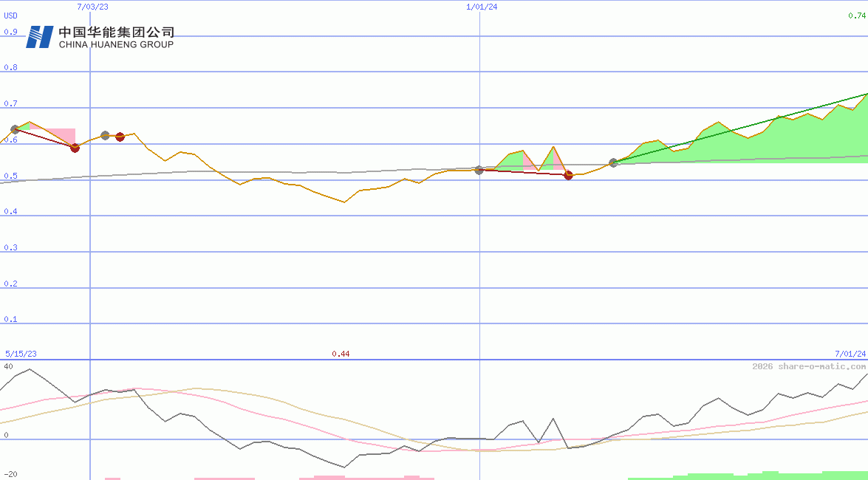Viewport: 868px width, 480px height.
Task: Click the CHINA HUANENG GROUP company name text
Action: pyautogui.click(x=116, y=44)
